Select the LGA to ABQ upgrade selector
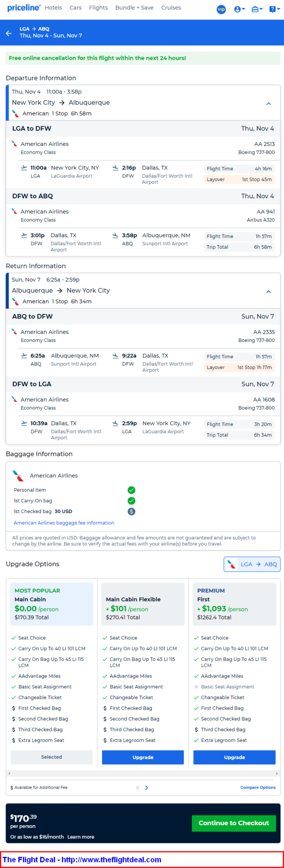The height and width of the screenshot is (868, 284). [252, 564]
